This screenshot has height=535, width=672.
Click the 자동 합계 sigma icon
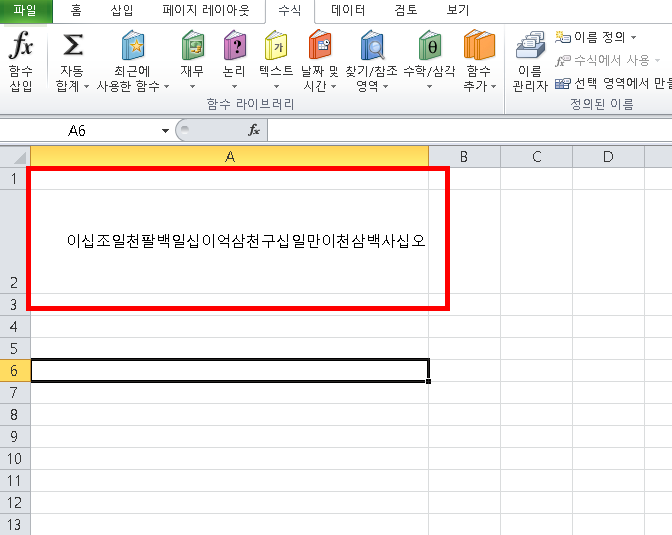72,45
